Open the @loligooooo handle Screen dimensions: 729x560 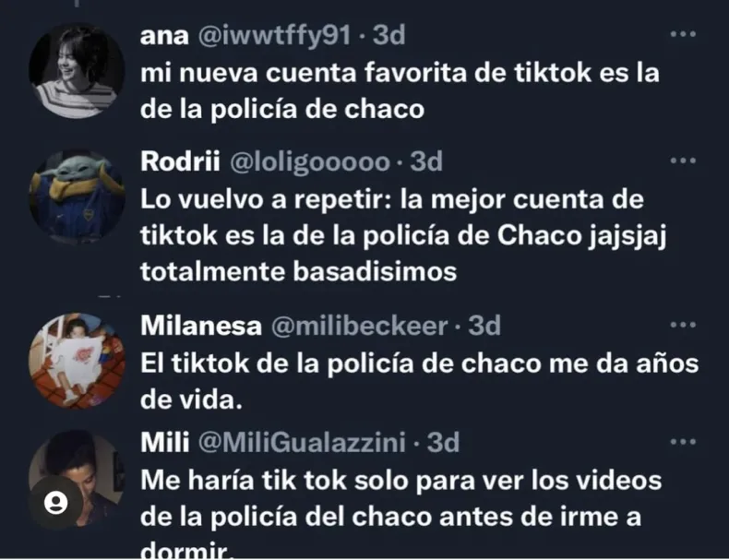(x=310, y=162)
